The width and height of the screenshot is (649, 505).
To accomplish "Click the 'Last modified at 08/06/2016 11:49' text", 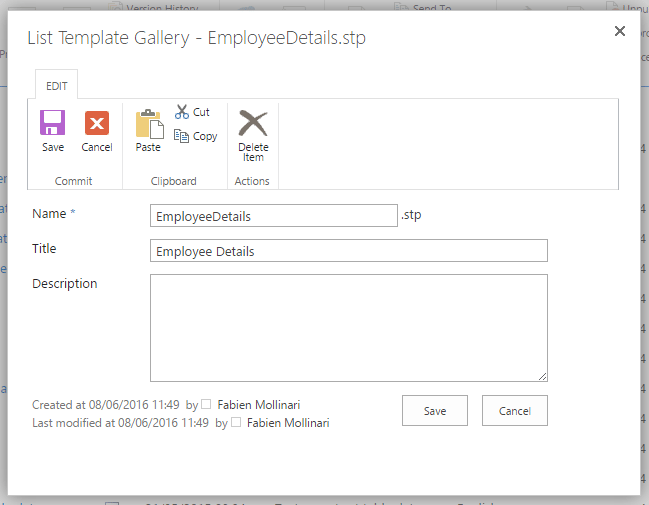I will click(120, 423).
